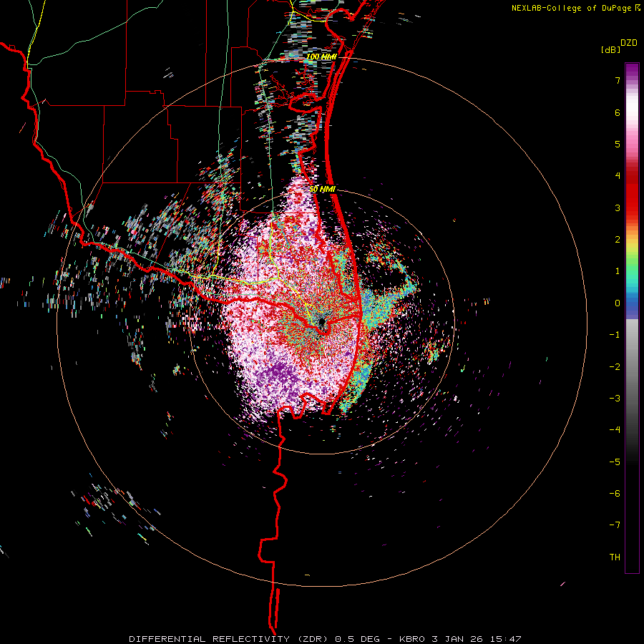Image resolution: width=644 pixels, height=644 pixels.
Task: Select the 4 value on the dB scale
Action: coord(618,176)
